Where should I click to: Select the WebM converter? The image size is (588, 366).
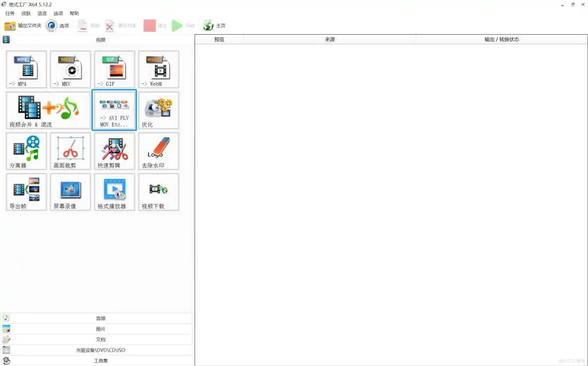point(158,69)
